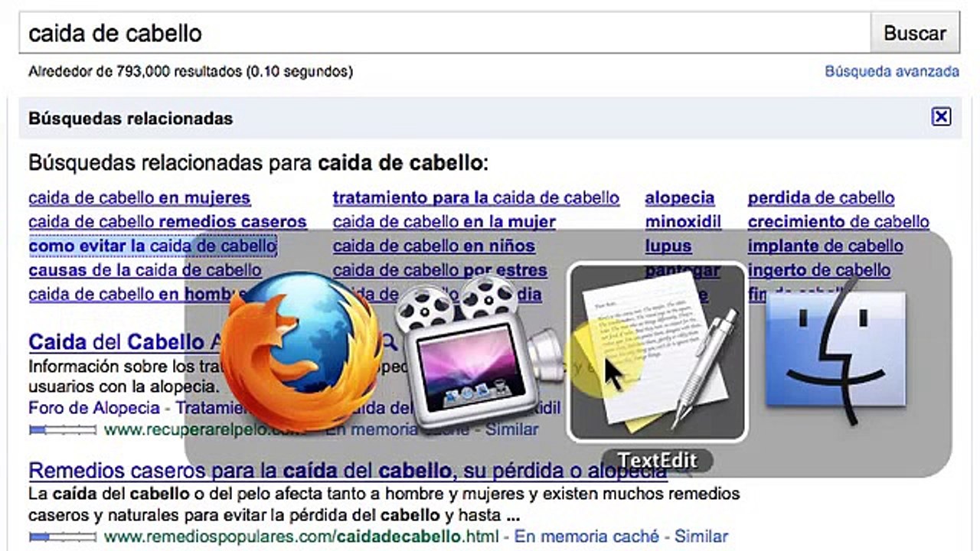Open the 'Caida del Cabello' result title
The height and width of the screenshot is (551, 980).
[x=126, y=341]
